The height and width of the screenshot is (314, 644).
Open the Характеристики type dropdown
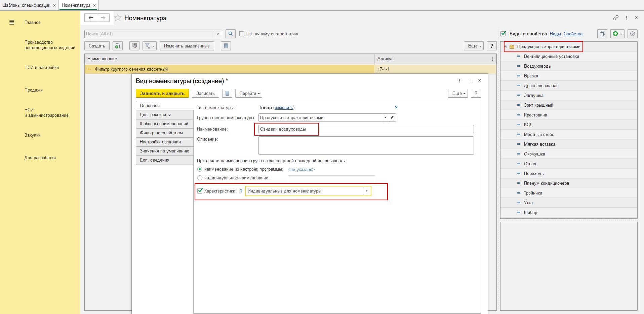coord(366,191)
